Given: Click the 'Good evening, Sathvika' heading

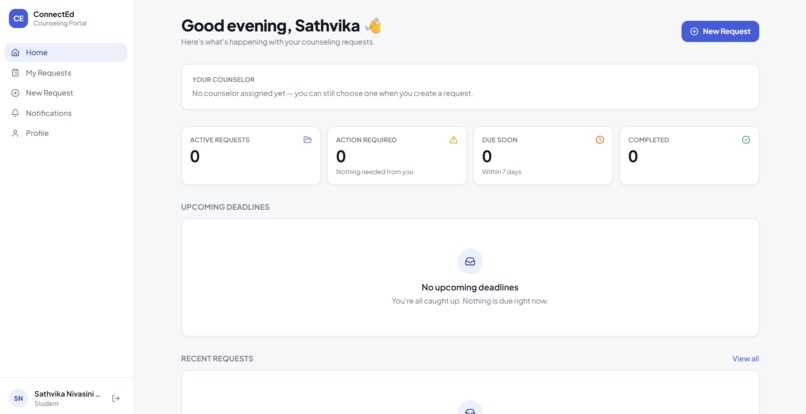Looking at the screenshot, I should point(270,26).
